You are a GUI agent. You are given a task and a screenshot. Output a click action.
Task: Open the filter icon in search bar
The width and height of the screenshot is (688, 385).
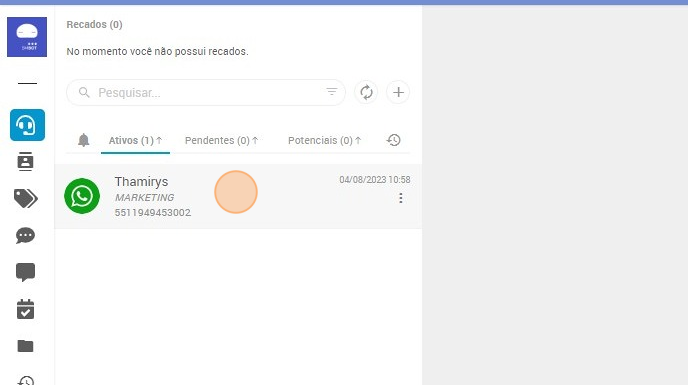(x=332, y=91)
